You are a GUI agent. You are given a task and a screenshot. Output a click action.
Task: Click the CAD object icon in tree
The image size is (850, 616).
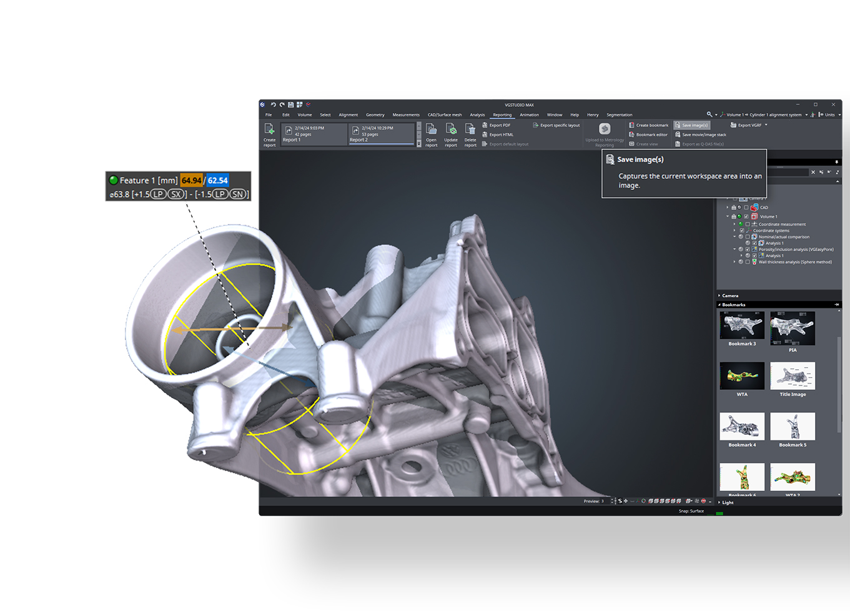pyautogui.click(x=754, y=207)
